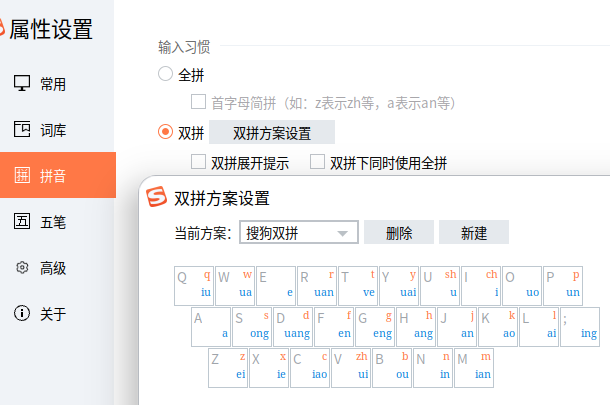Click the X key mapped to ie

pos(269,368)
